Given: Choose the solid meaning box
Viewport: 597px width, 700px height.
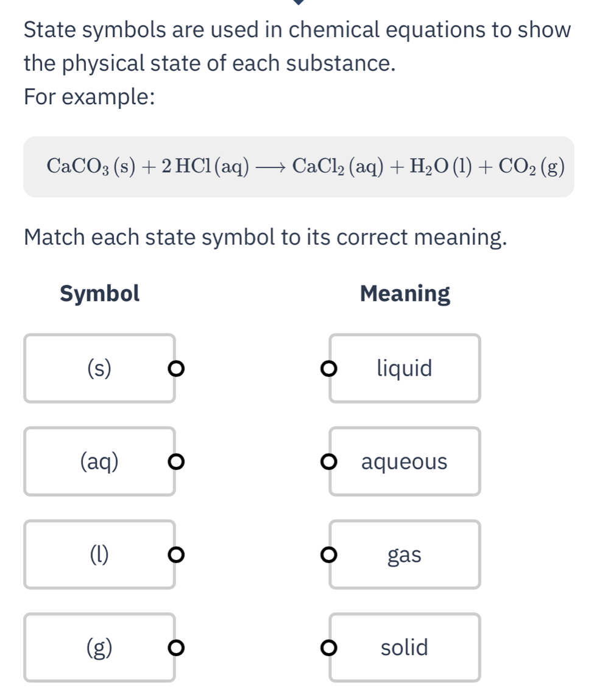Looking at the screenshot, I should point(404,647).
